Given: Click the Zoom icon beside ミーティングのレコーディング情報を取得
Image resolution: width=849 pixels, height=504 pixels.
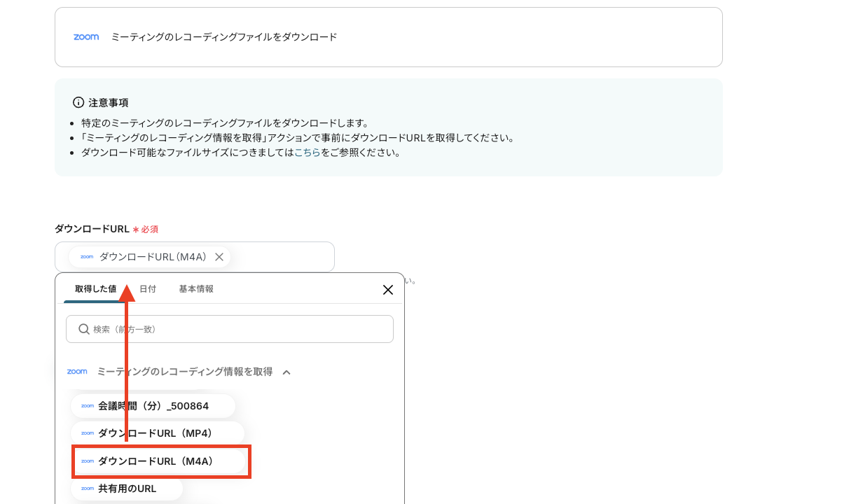Looking at the screenshot, I should pos(77,372).
